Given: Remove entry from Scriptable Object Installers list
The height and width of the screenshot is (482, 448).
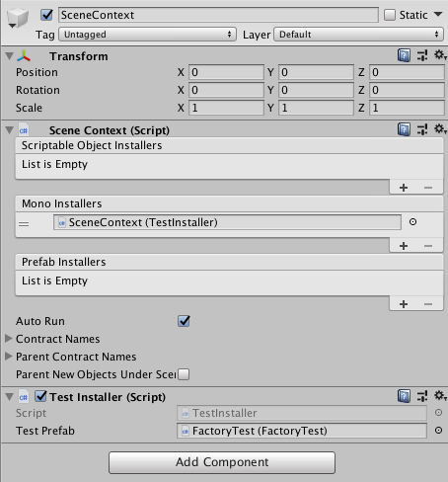Looking at the screenshot, I should 428,188.
